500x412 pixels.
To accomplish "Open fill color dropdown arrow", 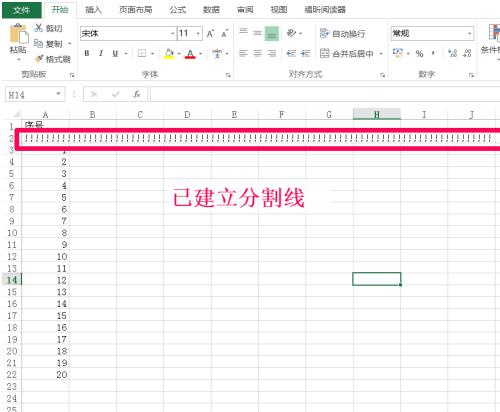I will pos(179,53).
